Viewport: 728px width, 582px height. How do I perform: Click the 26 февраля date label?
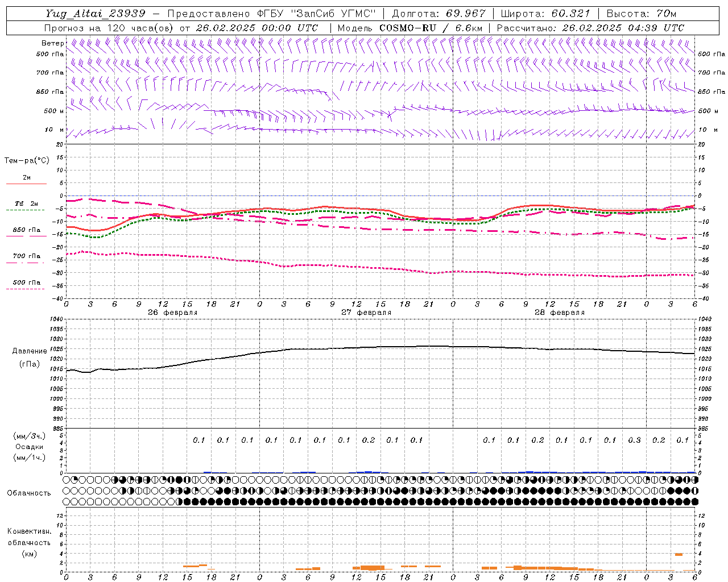click(x=173, y=313)
